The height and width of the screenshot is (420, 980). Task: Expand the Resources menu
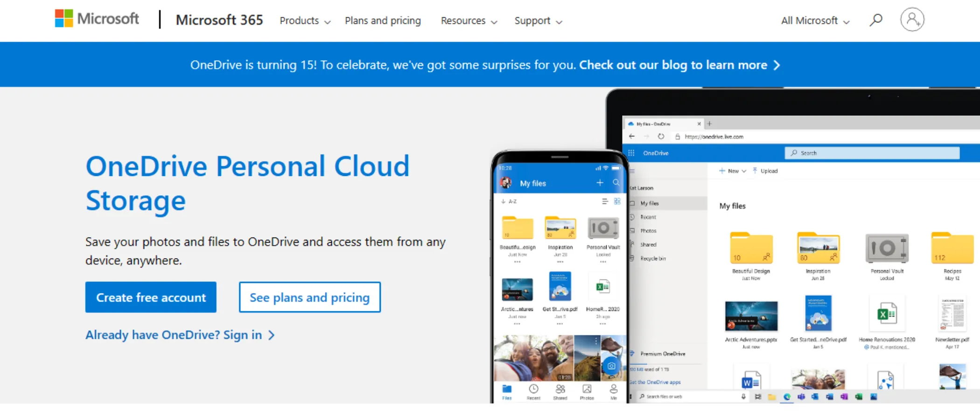coord(469,21)
